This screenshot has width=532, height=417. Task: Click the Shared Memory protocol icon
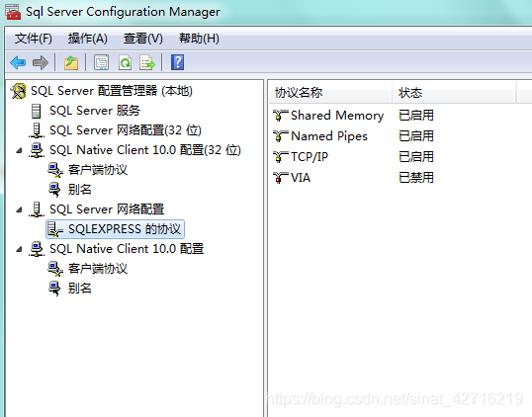click(x=280, y=116)
